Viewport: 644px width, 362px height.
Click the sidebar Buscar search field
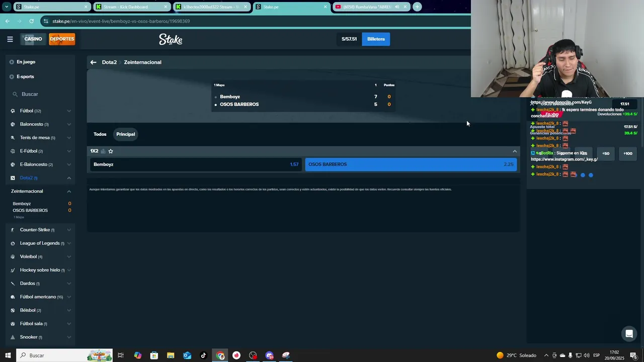[41, 94]
